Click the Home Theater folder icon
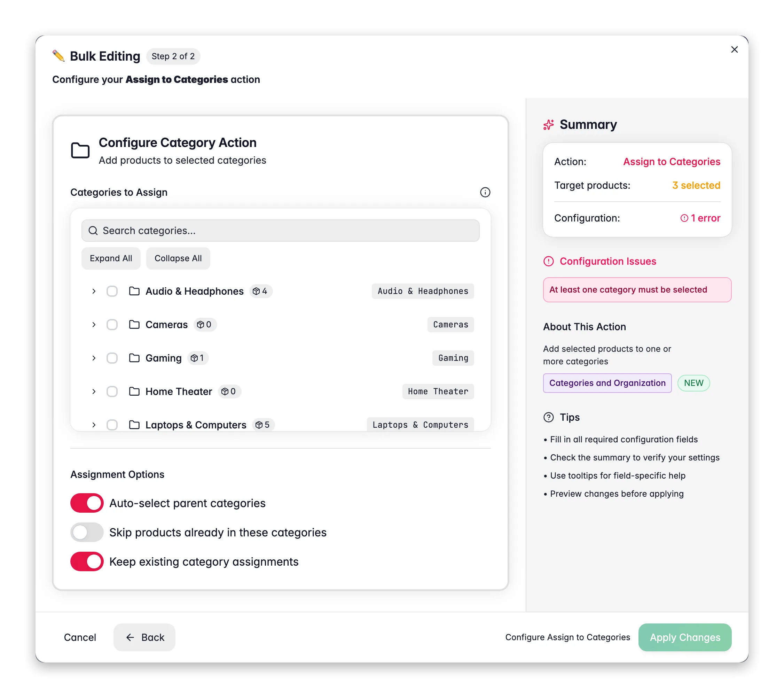 [x=134, y=391]
